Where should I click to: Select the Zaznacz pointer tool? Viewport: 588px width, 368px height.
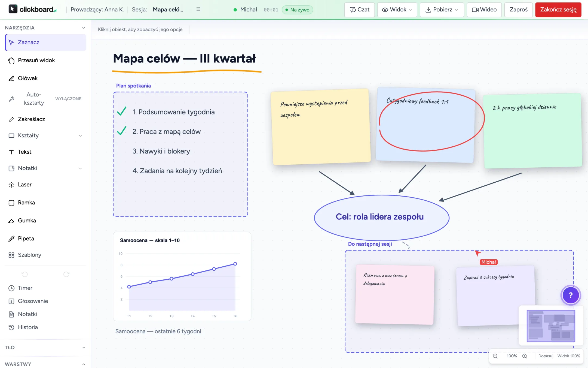point(45,42)
